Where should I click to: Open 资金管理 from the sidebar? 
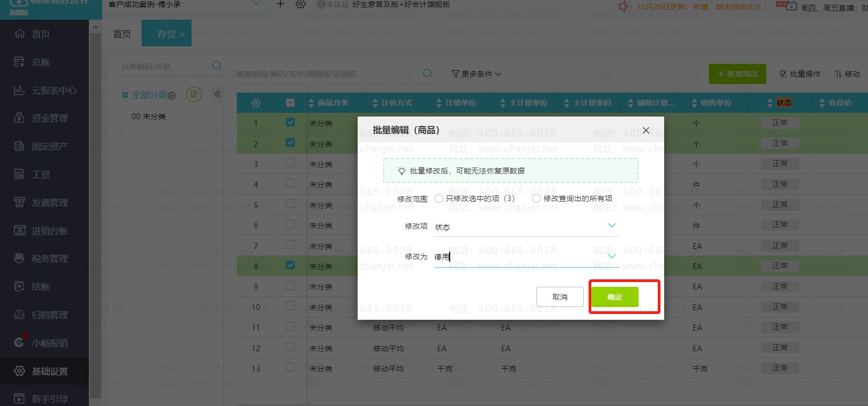tap(49, 118)
